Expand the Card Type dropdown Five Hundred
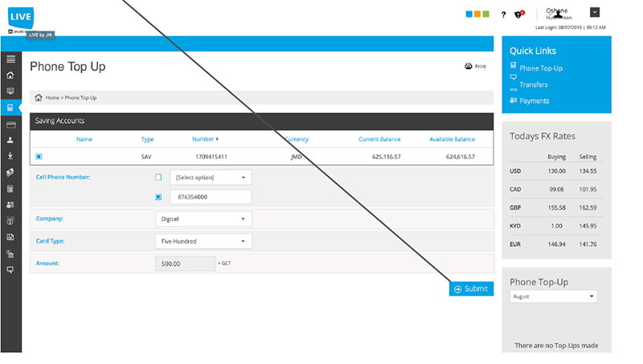643x364 pixels. pos(203,241)
